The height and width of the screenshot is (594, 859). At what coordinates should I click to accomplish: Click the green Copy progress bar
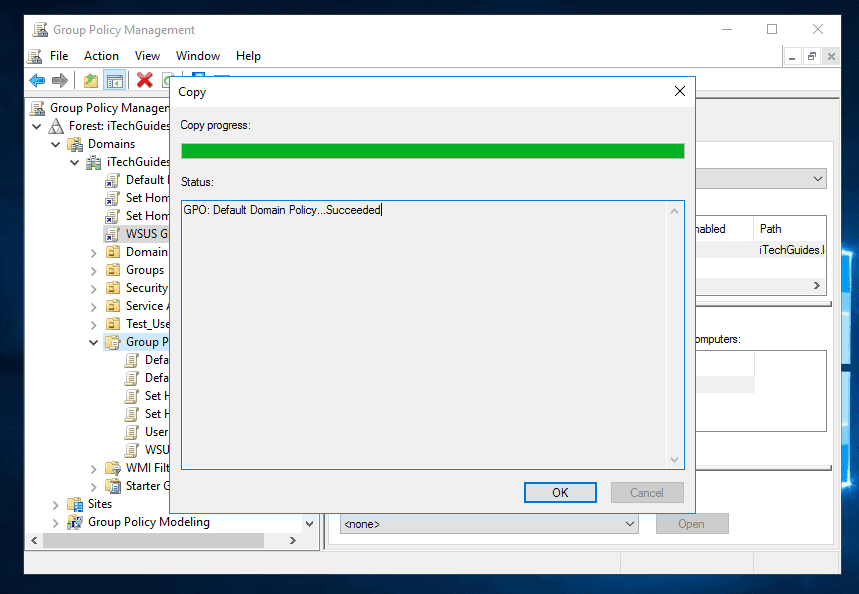click(433, 151)
